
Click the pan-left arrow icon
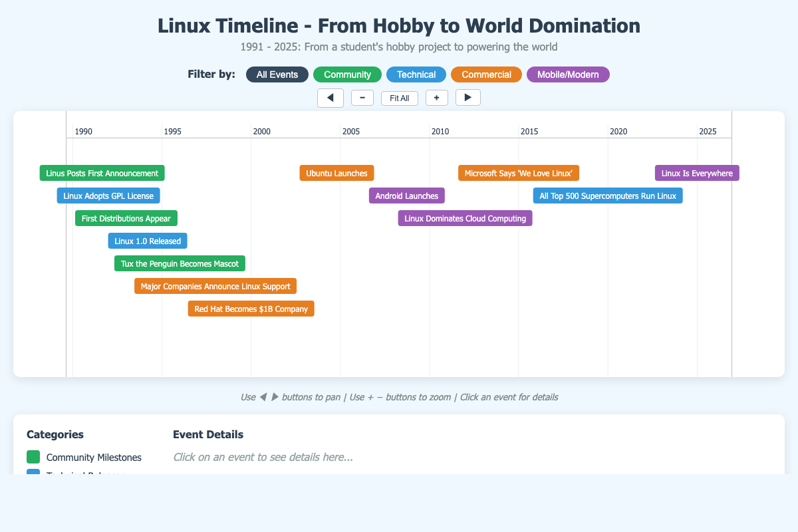(x=331, y=97)
